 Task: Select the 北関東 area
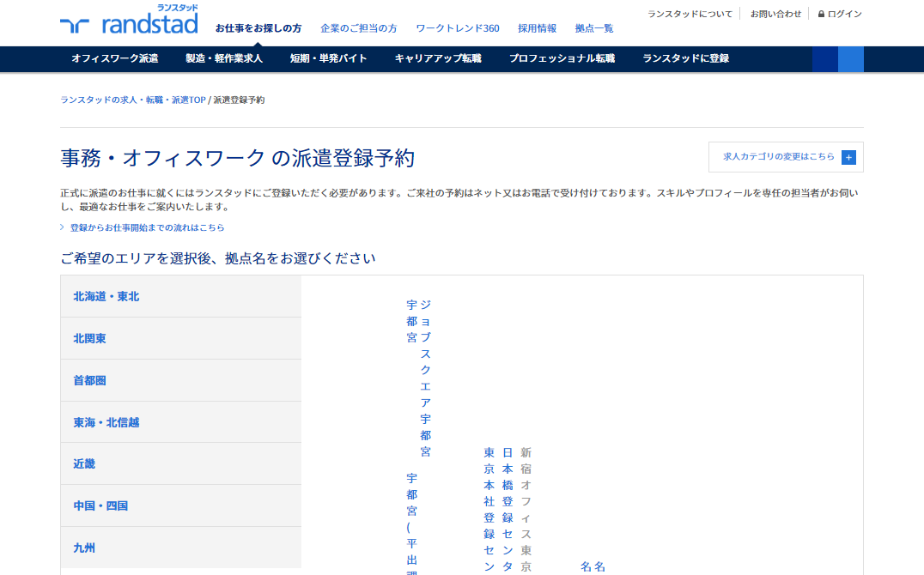tap(181, 338)
